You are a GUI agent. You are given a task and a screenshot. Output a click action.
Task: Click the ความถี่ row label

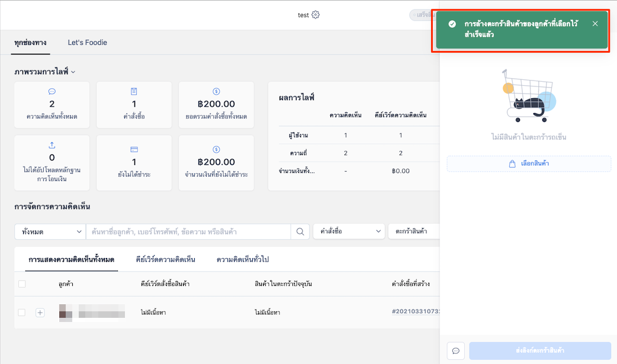[298, 153]
